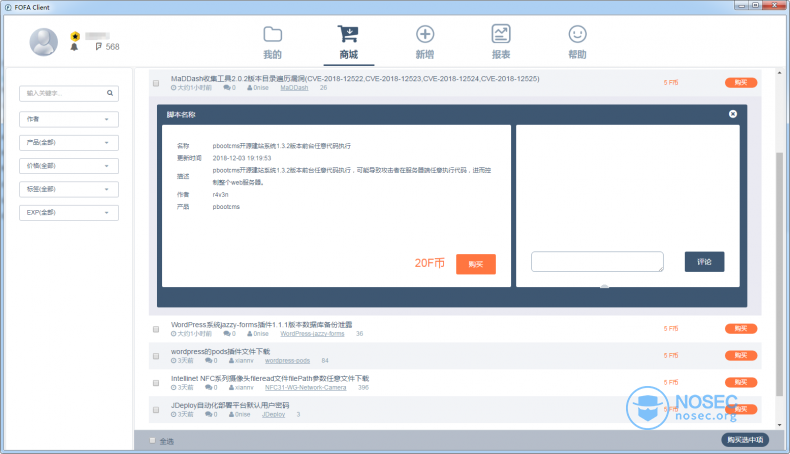Viewport: 790px width, 454px height.
Task: Expand the EXP(全部) dropdown
Action: [x=69, y=213]
